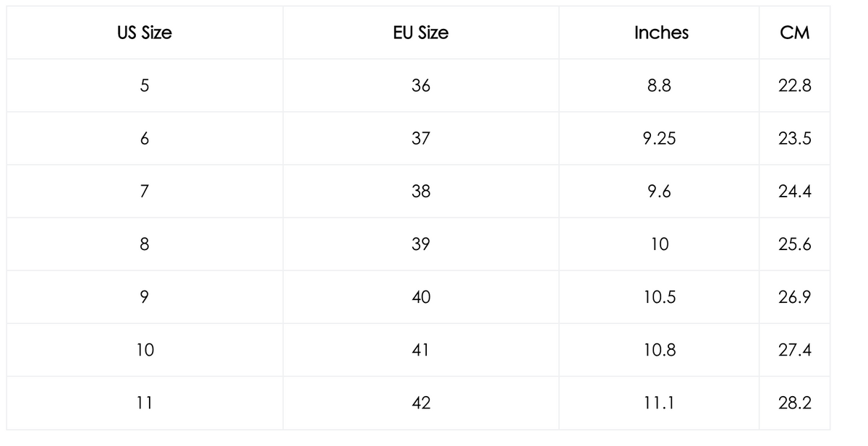
Task: Click EU size 37 cell
Action: 420,139
